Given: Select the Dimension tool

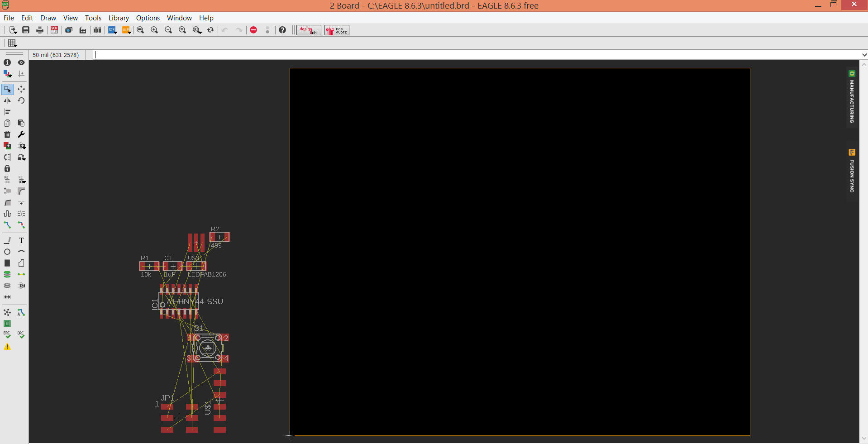Looking at the screenshot, I should pos(7,297).
